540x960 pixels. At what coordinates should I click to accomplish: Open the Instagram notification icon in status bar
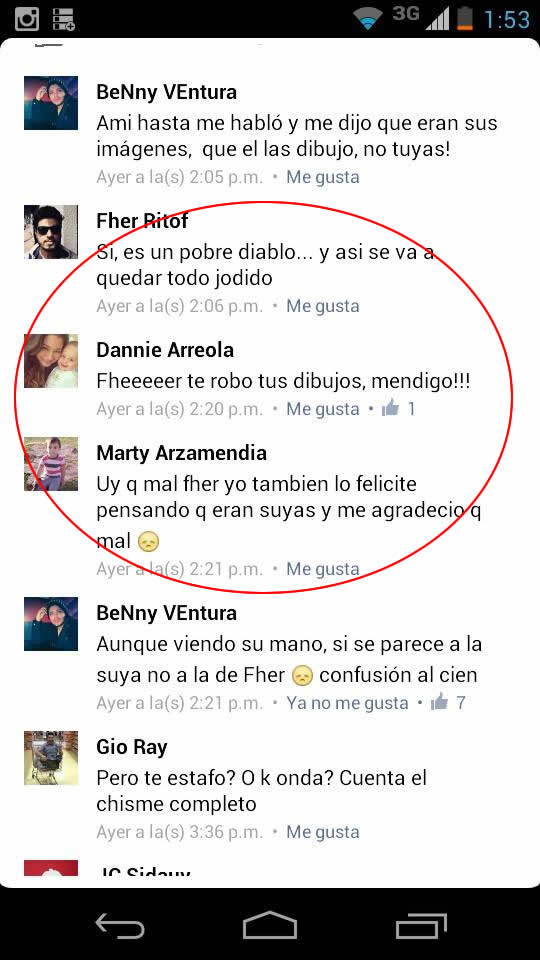(26, 19)
